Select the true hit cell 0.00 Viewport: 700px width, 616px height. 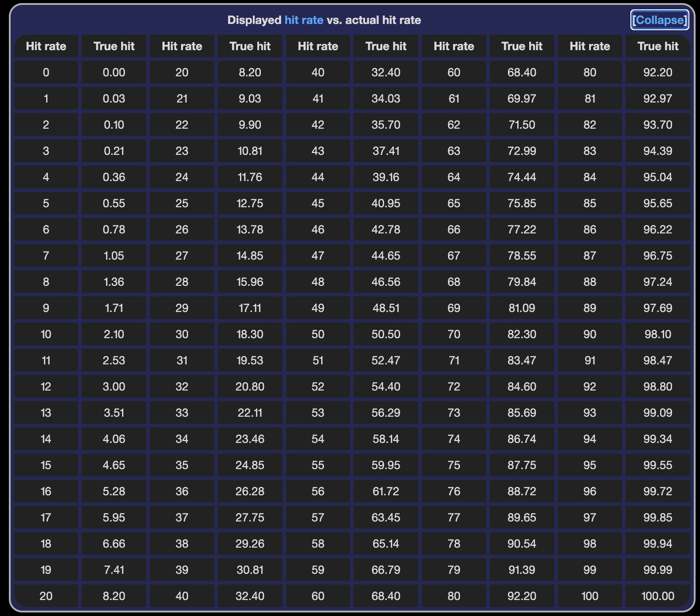[x=114, y=72]
